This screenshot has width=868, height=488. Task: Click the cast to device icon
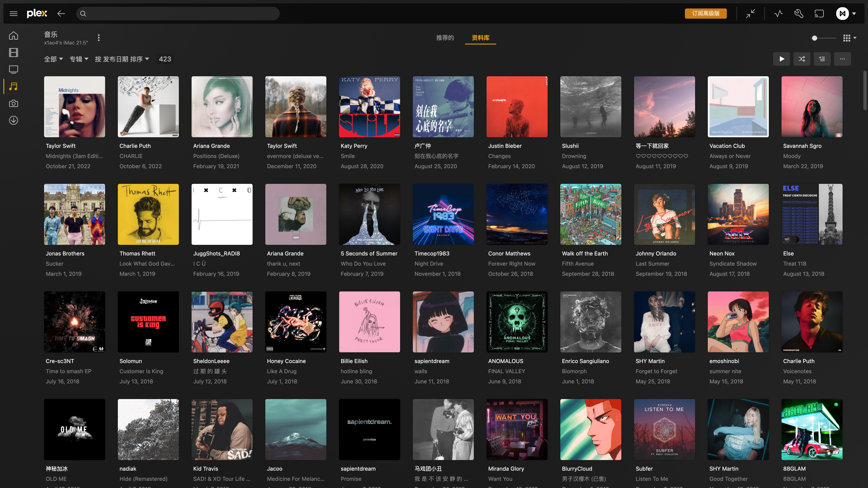coord(819,14)
